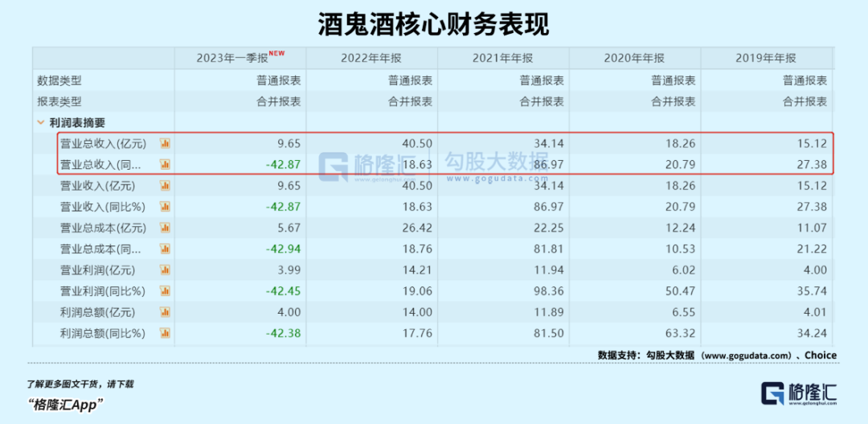Image resolution: width=868 pixels, height=424 pixels.
Task: Select the 利润总额(同比%) row label
Action: [x=102, y=333]
